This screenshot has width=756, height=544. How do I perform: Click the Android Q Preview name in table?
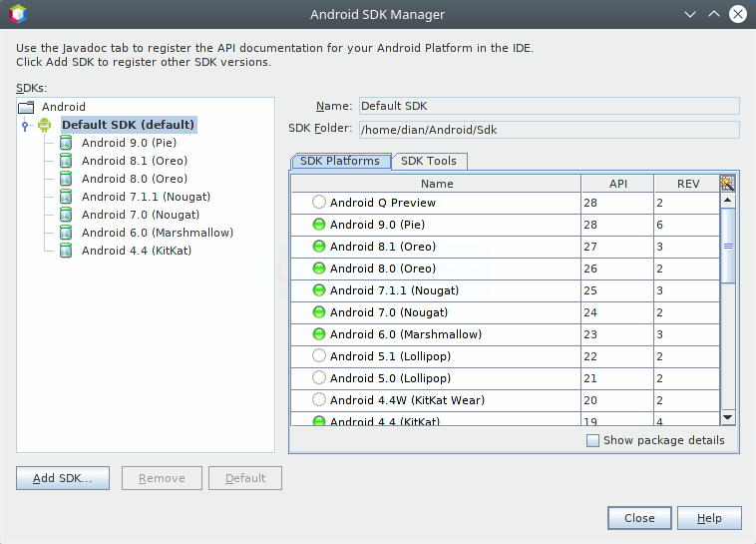click(x=383, y=203)
